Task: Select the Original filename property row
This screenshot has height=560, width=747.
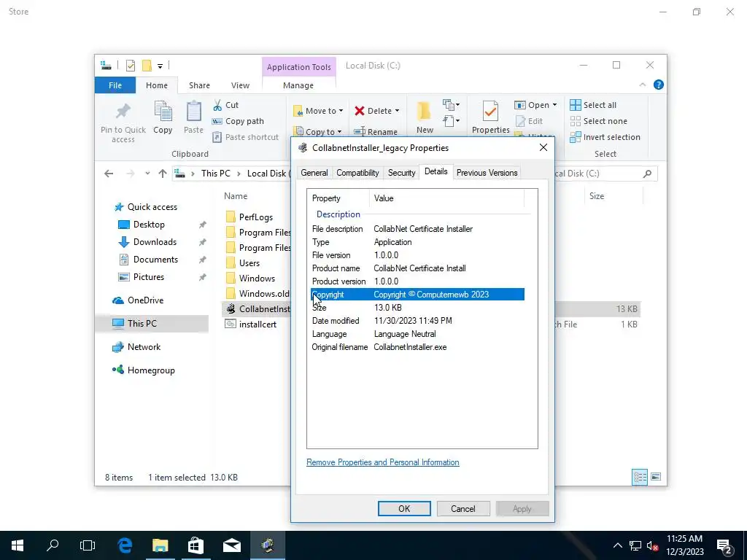Action: pos(418,347)
